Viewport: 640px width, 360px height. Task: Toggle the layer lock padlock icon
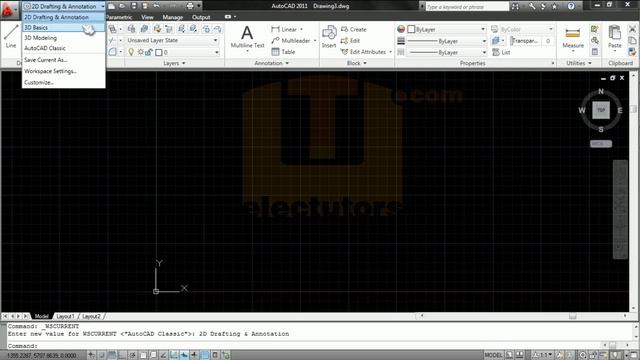point(149,52)
